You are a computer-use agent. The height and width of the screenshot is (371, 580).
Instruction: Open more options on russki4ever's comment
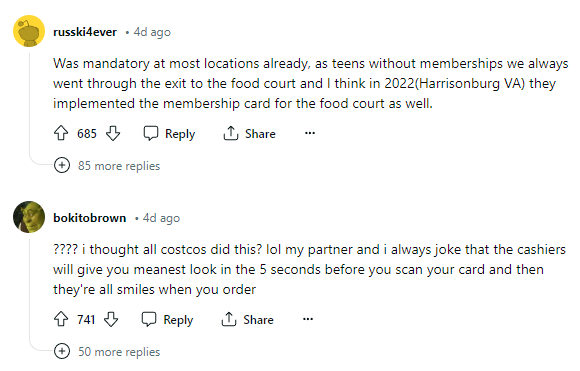[310, 133]
